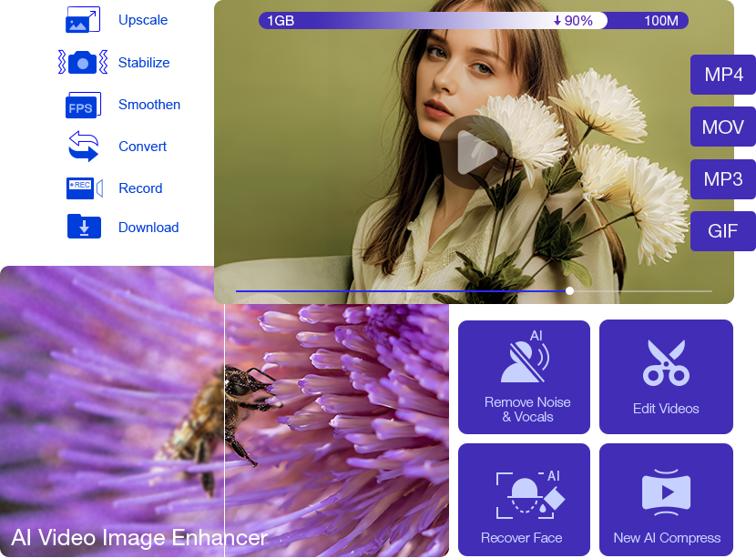This screenshot has height=558, width=756.
Task: Click the Smoothen menu label
Action: (149, 105)
